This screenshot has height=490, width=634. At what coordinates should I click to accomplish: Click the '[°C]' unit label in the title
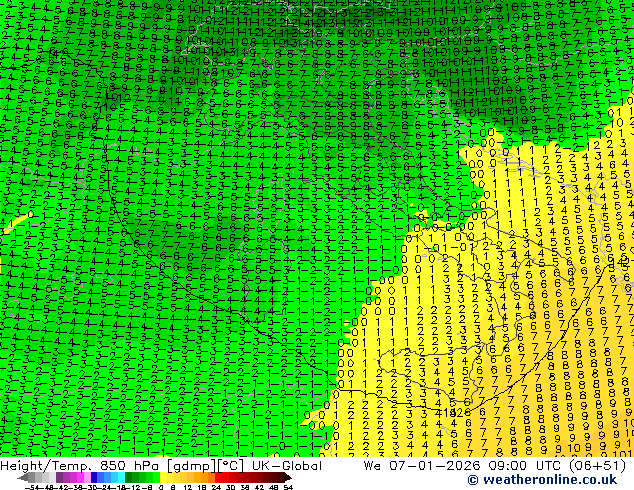231,466
